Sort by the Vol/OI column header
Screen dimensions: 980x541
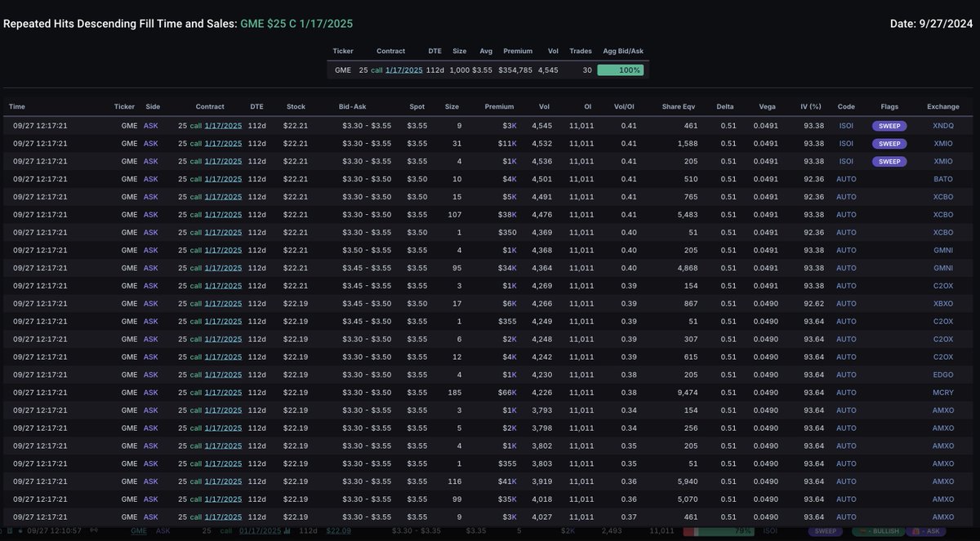(x=624, y=106)
